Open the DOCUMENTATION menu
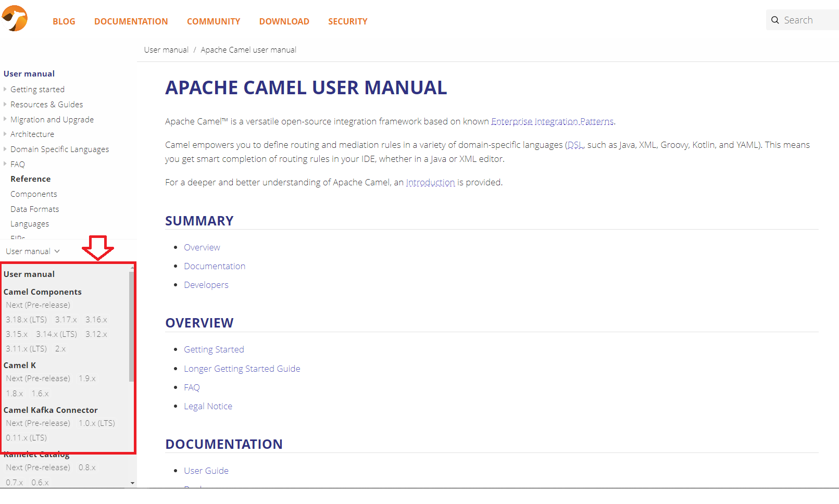This screenshot has height=504, width=839. coord(131,21)
